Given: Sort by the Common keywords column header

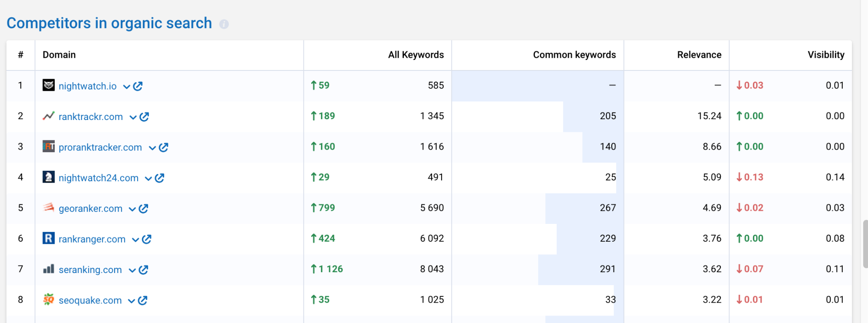Looking at the screenshot, I should tap(574, 55).
